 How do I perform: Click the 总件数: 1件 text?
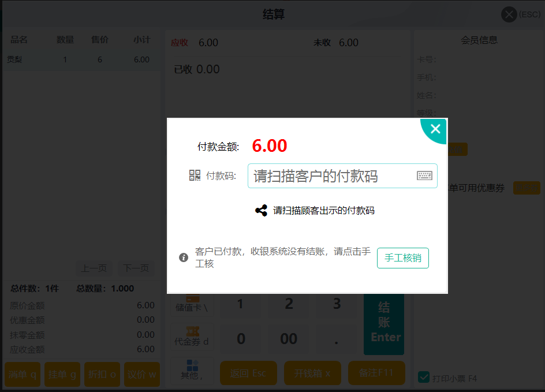coord(35,289)
